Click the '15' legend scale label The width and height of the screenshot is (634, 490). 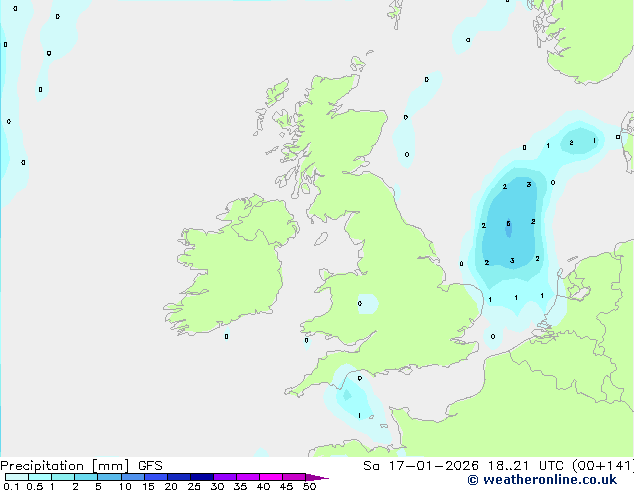pyautogui.click(x=148, y=486)
